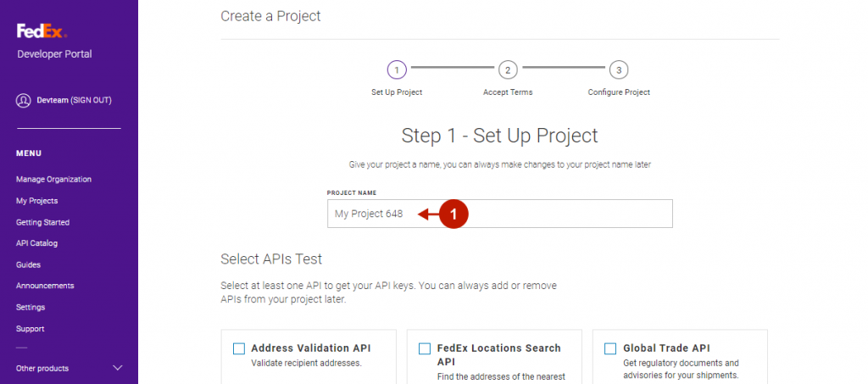This screenshot has width=868, height=384.
Task: Open Guides menu item
Action: tap(28, 265)
